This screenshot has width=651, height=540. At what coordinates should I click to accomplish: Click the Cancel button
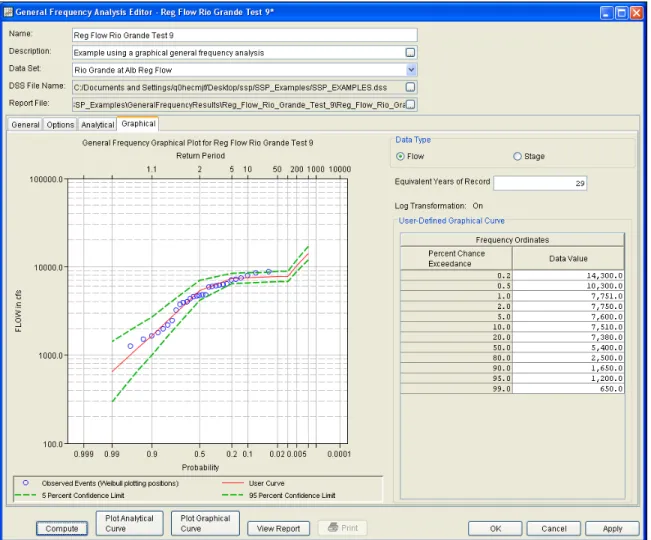point(554,528)
